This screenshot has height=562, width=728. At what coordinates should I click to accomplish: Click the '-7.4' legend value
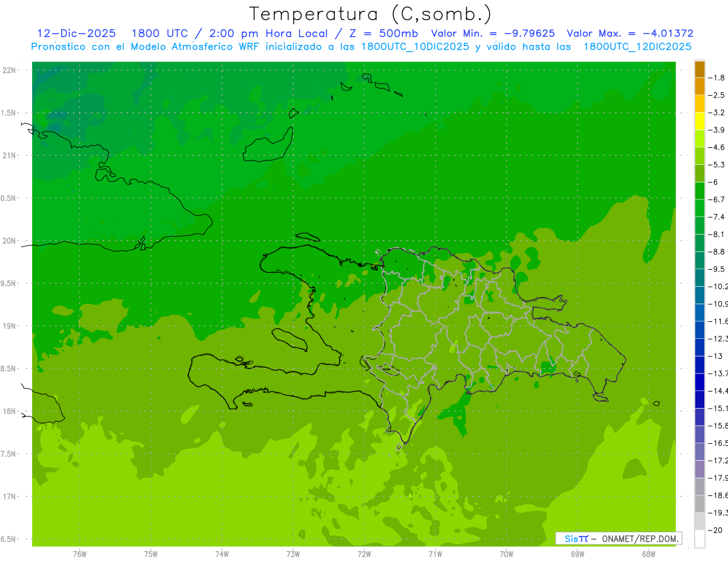717,217
